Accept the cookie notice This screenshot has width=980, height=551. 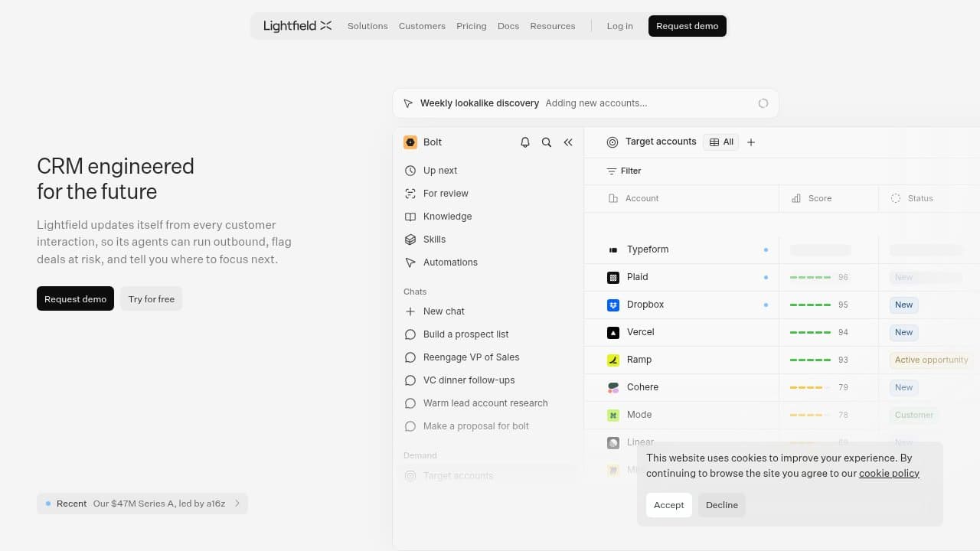tap(669, 505)
